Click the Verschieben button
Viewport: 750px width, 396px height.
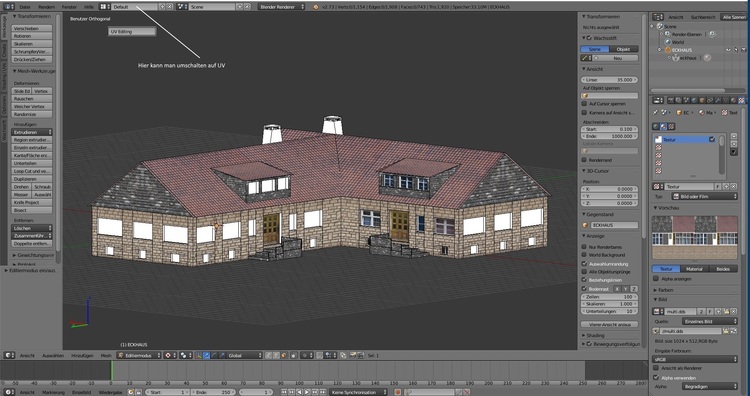[x=32, y=28]
